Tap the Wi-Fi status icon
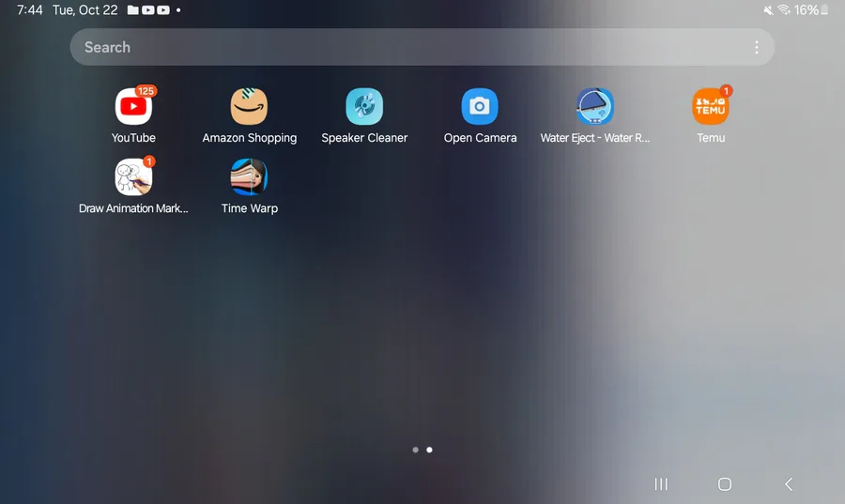The image size is (845, 504). tap(784, 10)
